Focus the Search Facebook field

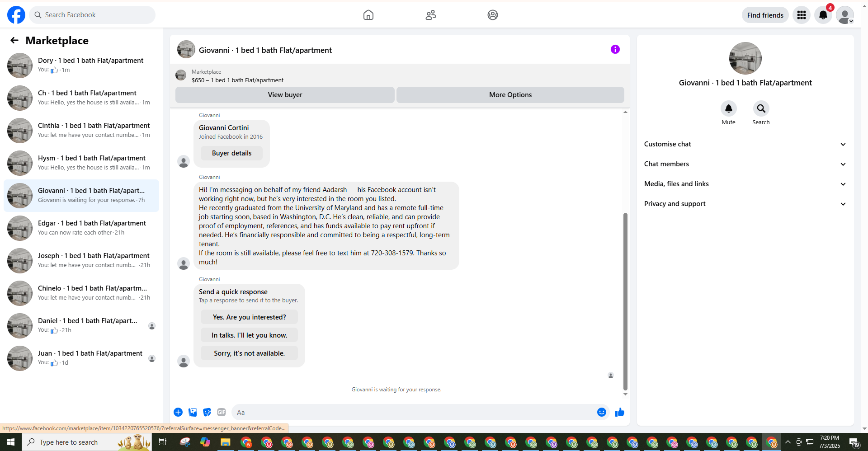[92, 15]
